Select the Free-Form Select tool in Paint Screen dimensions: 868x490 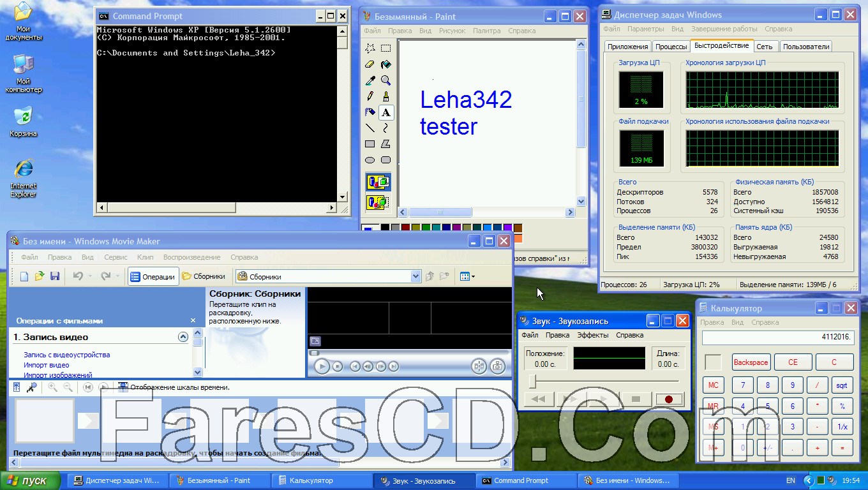pyautogui.click(x=370, y=48)
